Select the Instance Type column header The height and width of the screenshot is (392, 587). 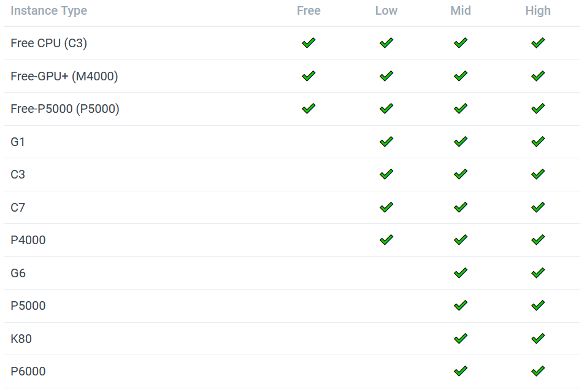point(48,10)
